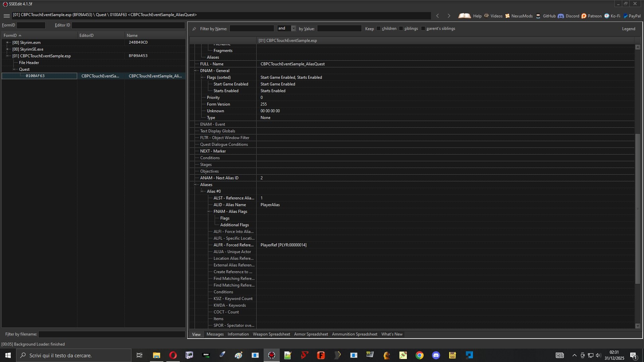Image resolution: width=644 pixels, height=362 pixels.
Task: Select the Priority row
Action: pos(412,98)
